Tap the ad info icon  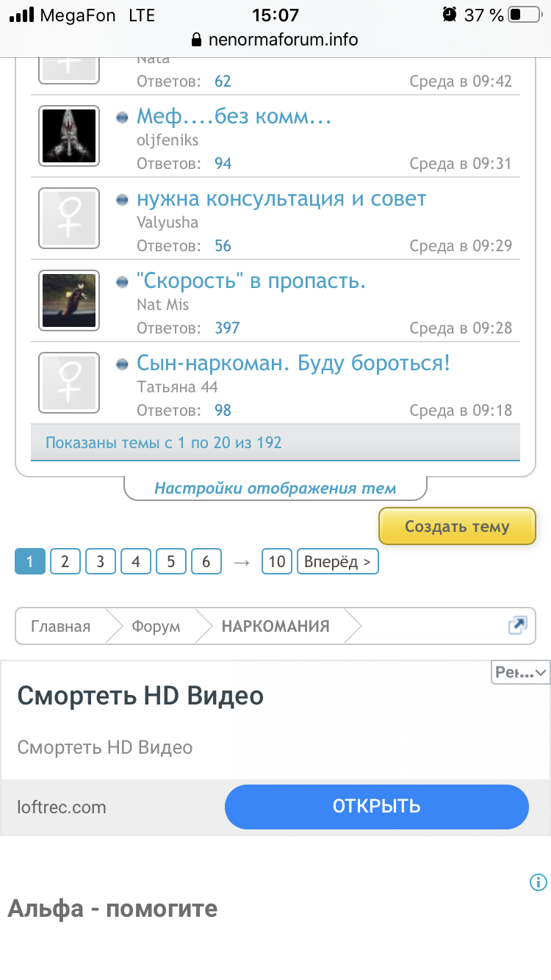(x=538, y=882)
